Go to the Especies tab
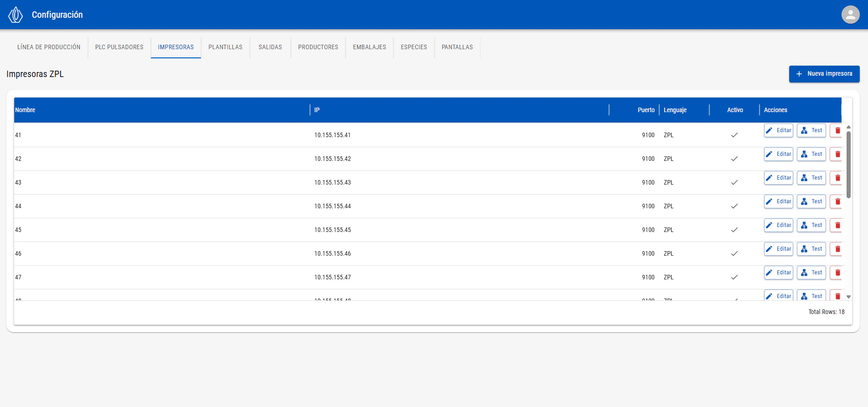Screen dimensions: 868x407 pos(414,47)
